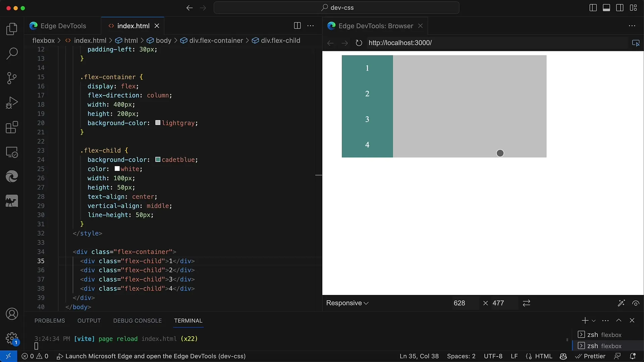Switch to DEBUG CONSOLE panel tab
This screenshot has width=644, height=362.
pos(138,321)
